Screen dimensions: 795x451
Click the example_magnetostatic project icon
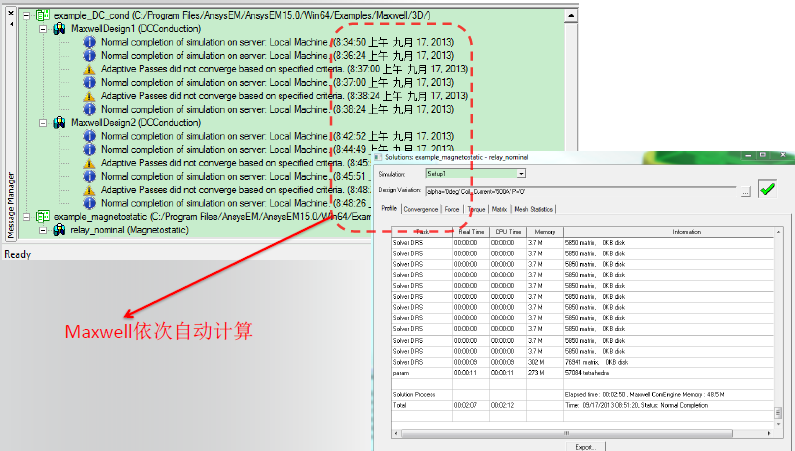(x=42, y=217)
